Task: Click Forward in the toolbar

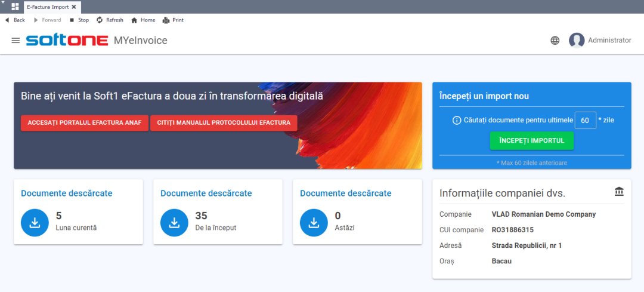Action: pos(47,20)
